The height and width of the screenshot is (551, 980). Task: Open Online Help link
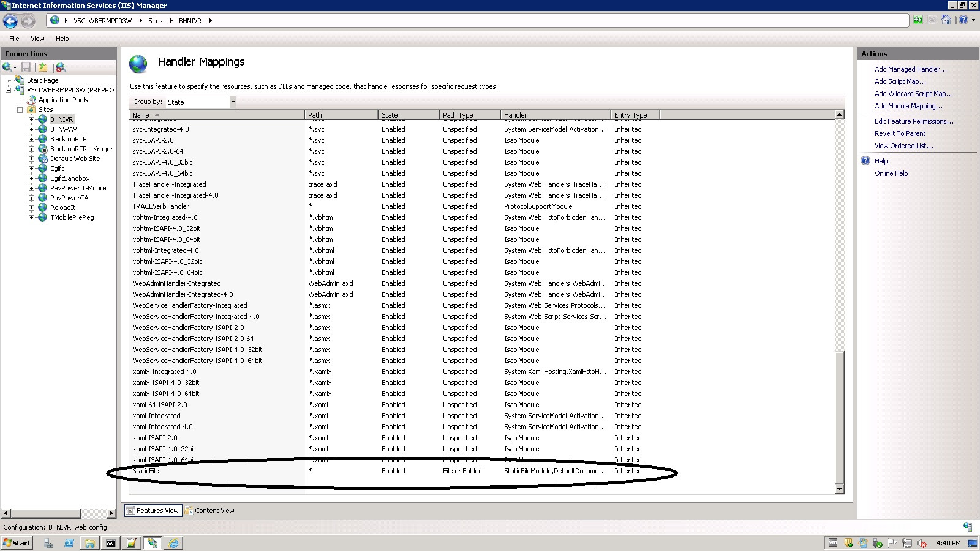(891, 173)
